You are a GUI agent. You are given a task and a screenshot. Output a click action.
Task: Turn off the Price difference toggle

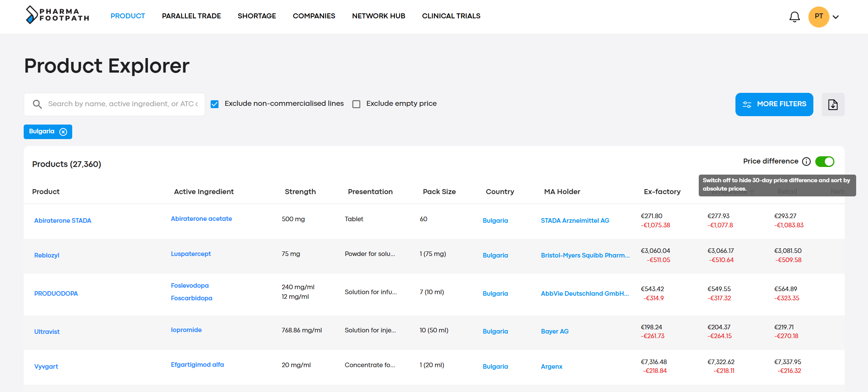tap(824, 162)
